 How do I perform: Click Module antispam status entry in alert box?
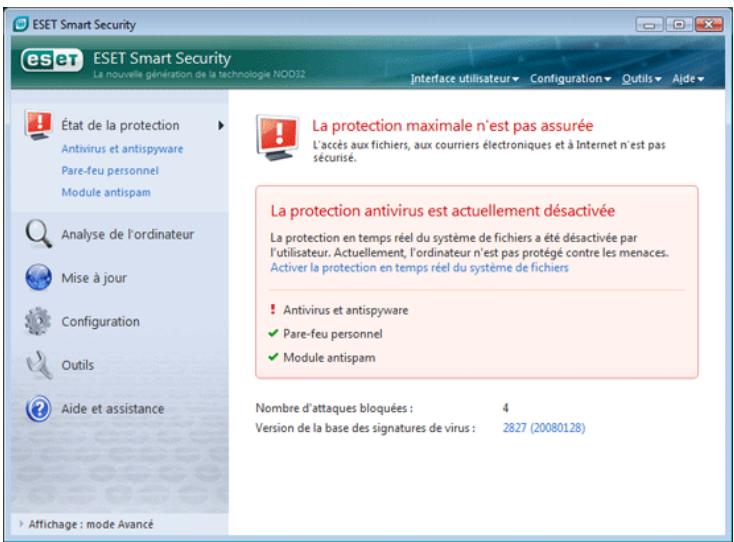pos(329,358)
